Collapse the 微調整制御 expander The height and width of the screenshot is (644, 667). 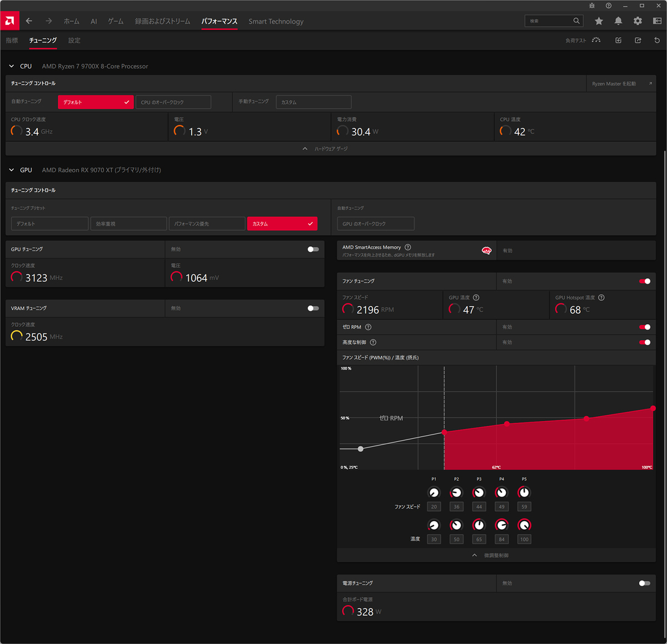tap(496, 555)
